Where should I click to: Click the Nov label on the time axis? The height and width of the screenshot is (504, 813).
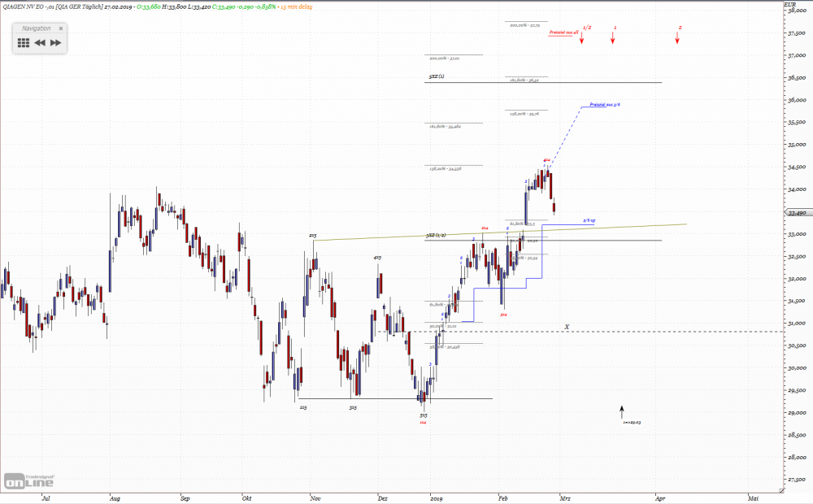point(315,498)
